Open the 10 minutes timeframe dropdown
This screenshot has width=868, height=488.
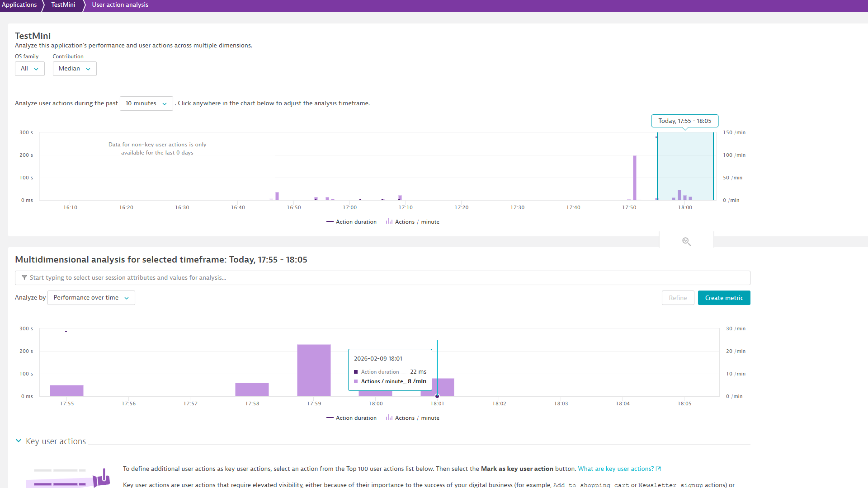pyautogui.click(x=146, y=103)
